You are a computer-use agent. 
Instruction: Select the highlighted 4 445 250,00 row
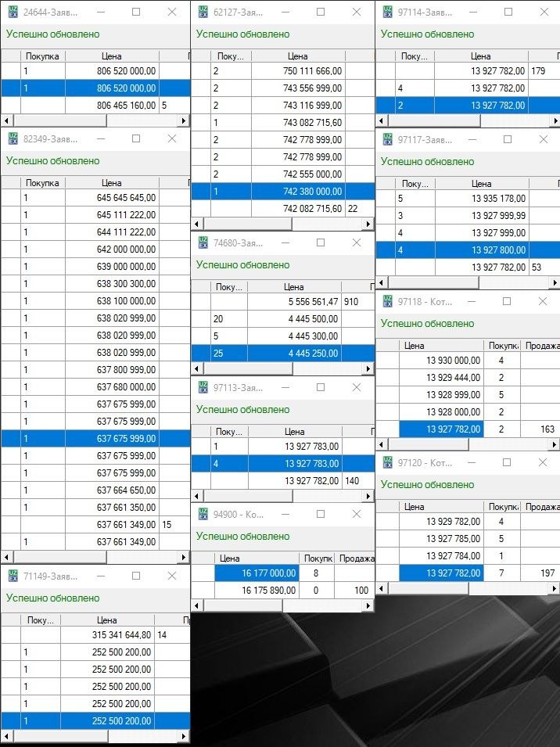coord(283,354)
